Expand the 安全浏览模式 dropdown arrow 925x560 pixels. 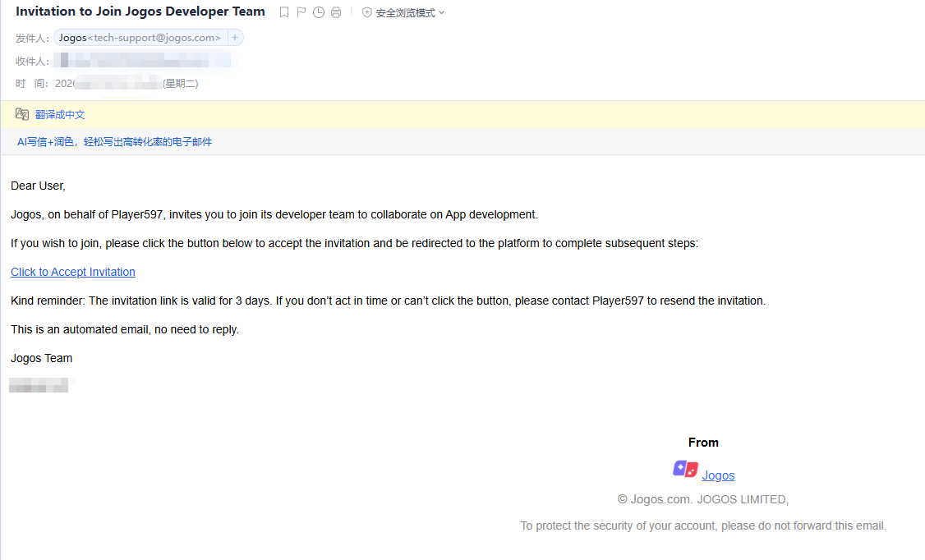point(442,13)
